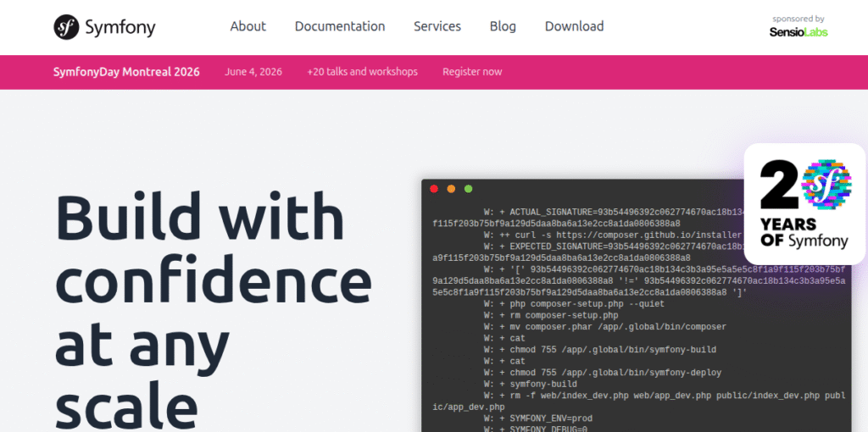Click the Symfony wordmark text
Screen dimensions: 868x432
tap(120, 27)
